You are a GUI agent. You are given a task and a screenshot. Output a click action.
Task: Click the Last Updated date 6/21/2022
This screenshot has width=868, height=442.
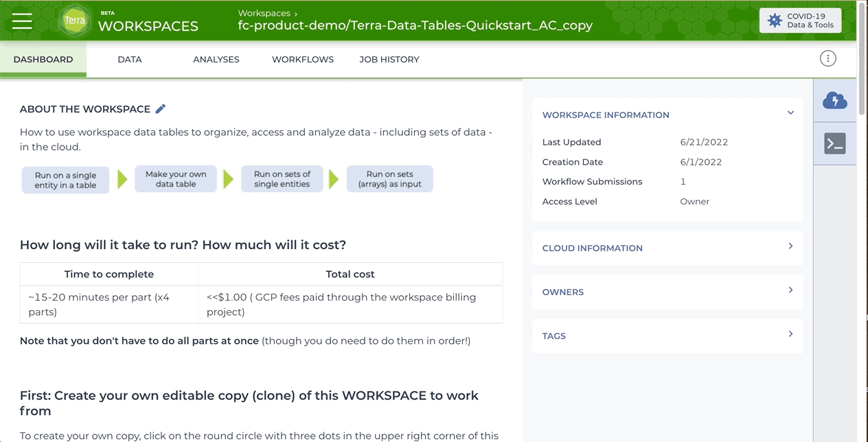pyautogui.click(x=704, y=142)
